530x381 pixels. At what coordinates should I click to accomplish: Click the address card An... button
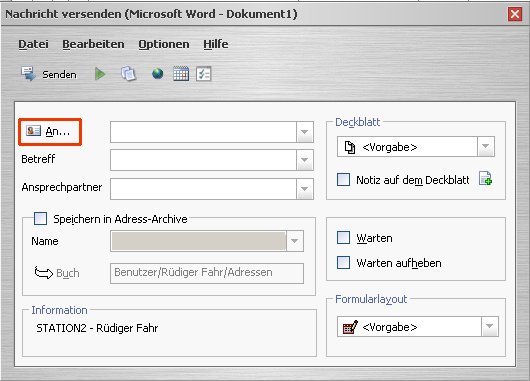(50, 132)
